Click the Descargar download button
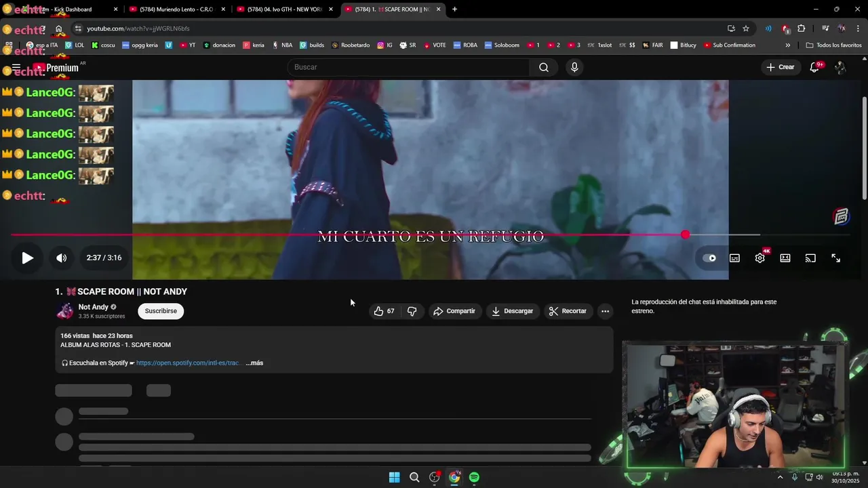 click(513, 311)
